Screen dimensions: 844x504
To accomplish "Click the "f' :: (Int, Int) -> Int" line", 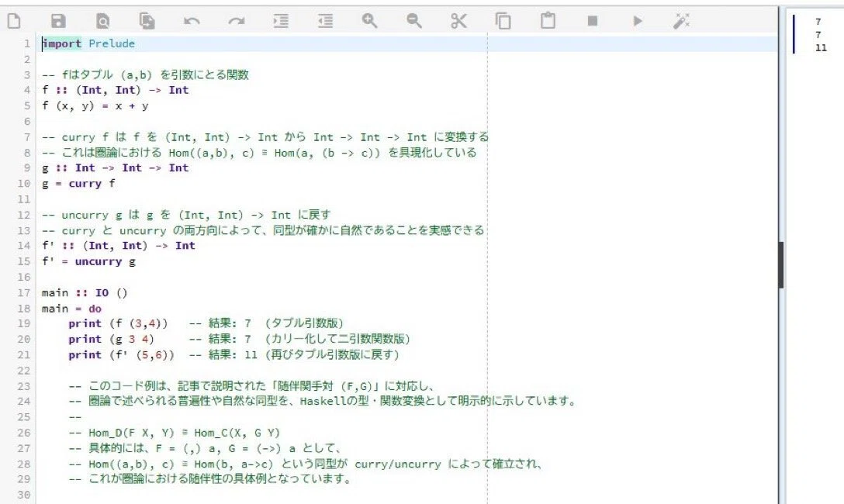I will 119,246.
